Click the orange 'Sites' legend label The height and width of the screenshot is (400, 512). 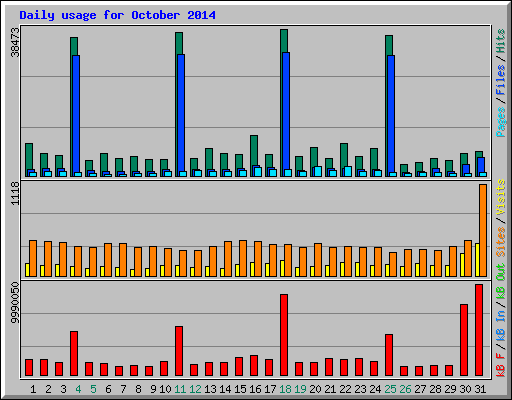(x=501, y=241)
